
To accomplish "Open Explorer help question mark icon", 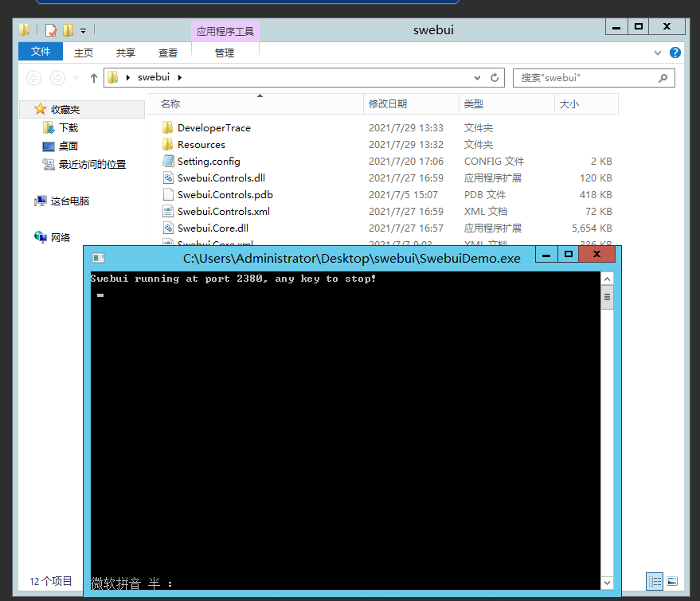I will 675,53.
